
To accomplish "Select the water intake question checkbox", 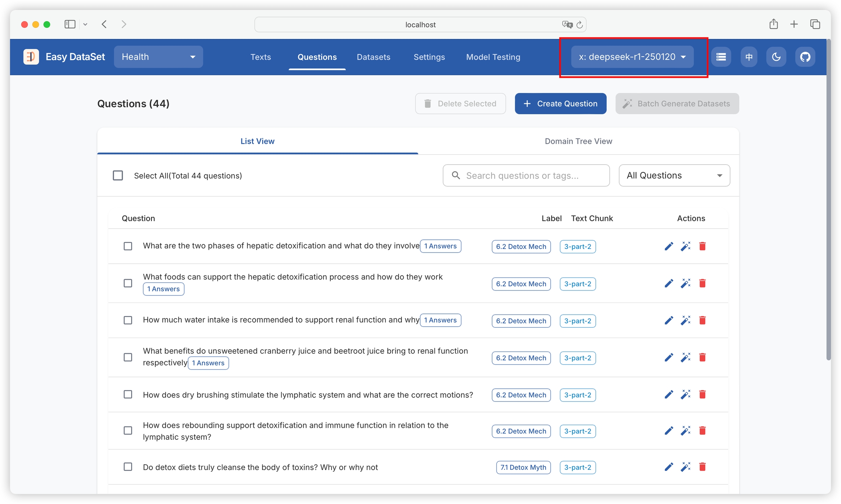I will [x=128, y=320].
